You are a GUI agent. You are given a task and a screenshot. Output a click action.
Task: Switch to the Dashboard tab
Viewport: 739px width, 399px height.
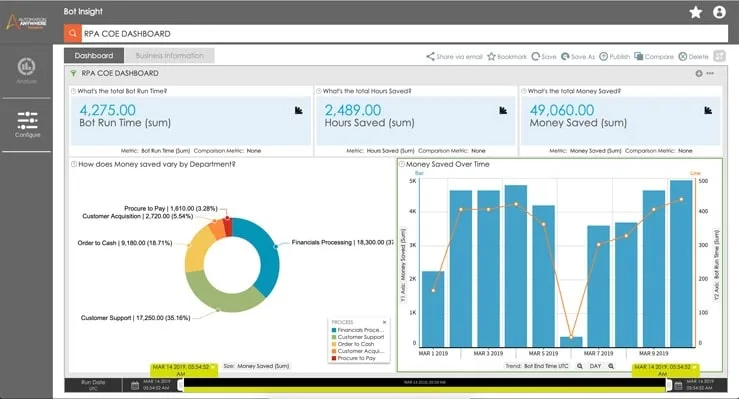94,56
